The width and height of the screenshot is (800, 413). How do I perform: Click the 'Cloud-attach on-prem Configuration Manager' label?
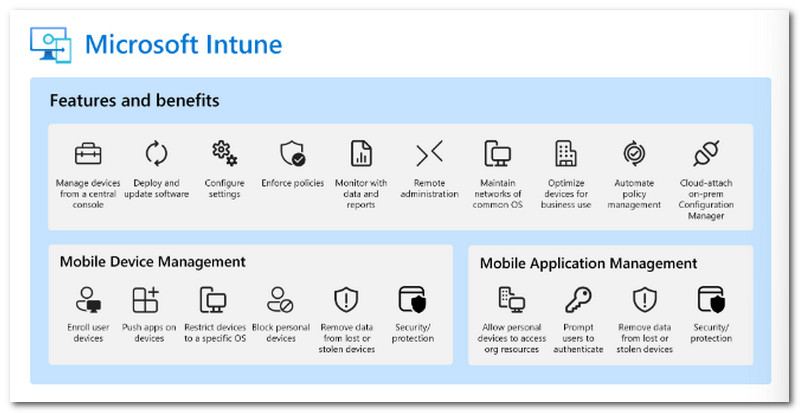[706, 199]
